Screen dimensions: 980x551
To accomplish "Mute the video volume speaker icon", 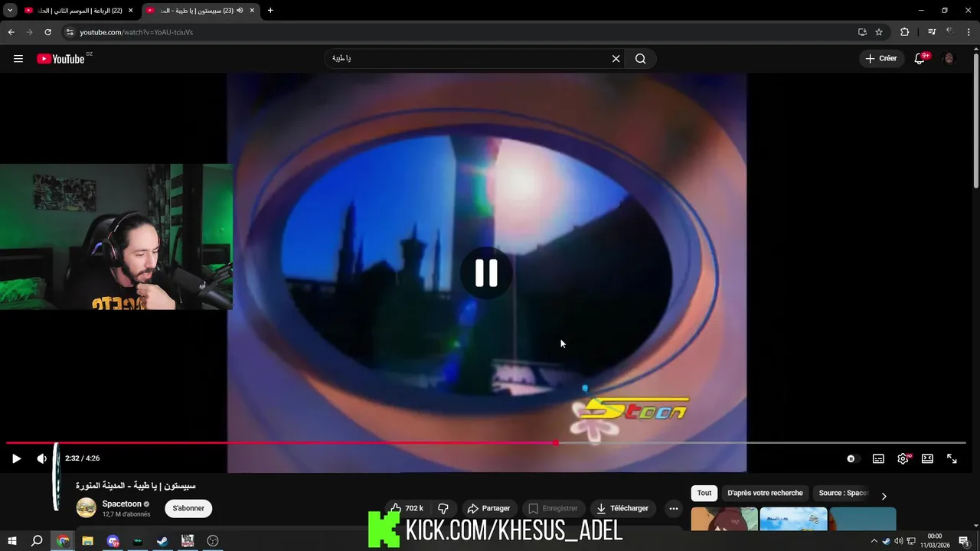I will click(42, 458).
